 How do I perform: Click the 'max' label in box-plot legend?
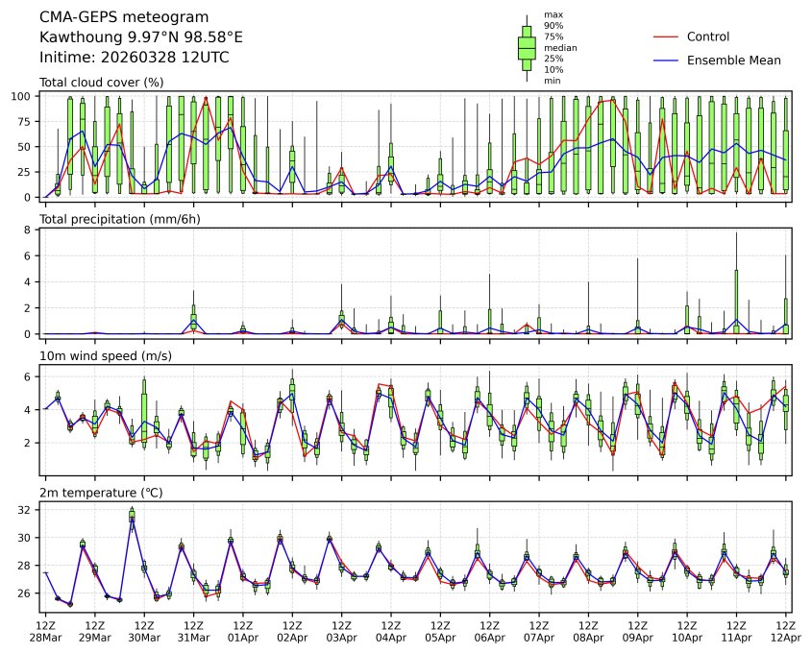click(552, 14)
